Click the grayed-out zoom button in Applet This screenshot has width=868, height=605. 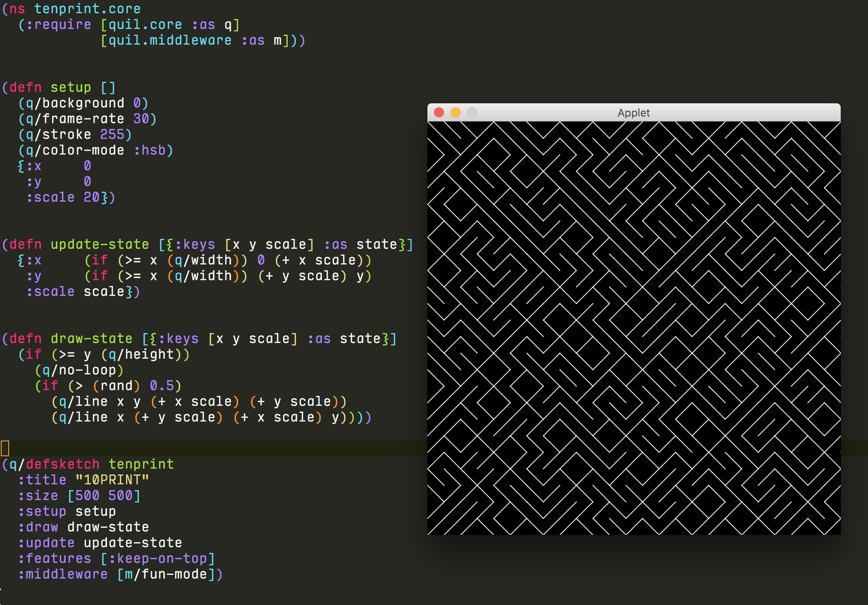point(472,112)
